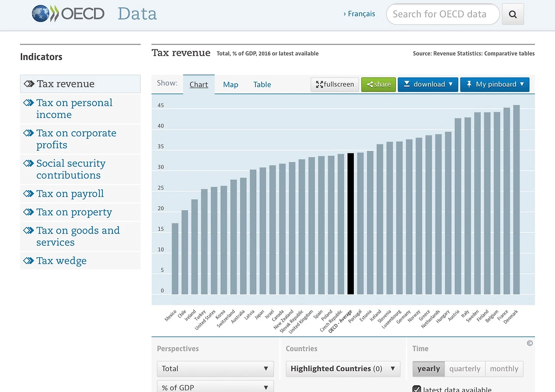Open the Highlighted Countries dropdown
This screenshot has height=392, width=555.
point(343,369)
